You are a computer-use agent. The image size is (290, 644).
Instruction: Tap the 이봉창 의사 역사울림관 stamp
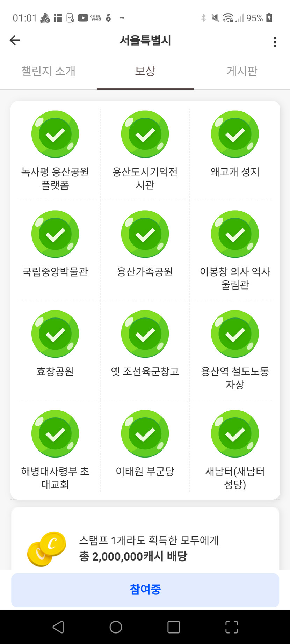(235, 234)
